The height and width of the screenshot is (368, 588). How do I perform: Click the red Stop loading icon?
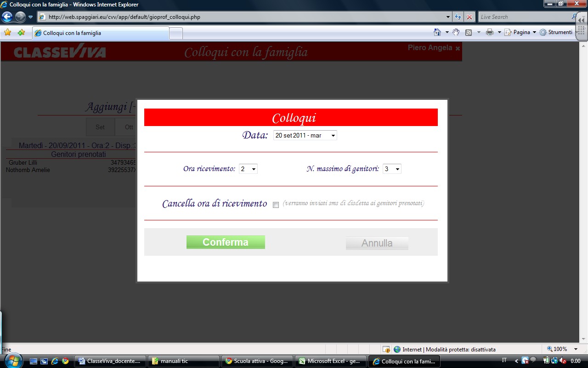(x=469, y=17)
